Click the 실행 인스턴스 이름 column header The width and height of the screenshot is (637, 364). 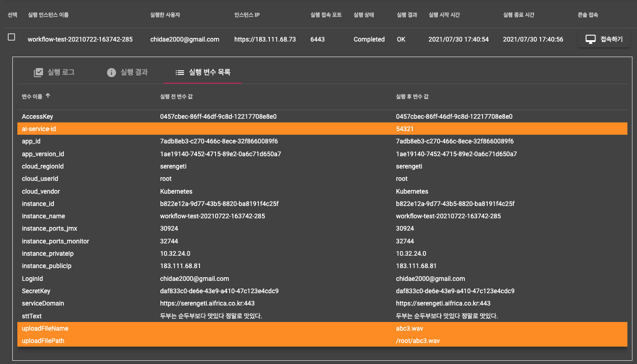tap(48, 15)
